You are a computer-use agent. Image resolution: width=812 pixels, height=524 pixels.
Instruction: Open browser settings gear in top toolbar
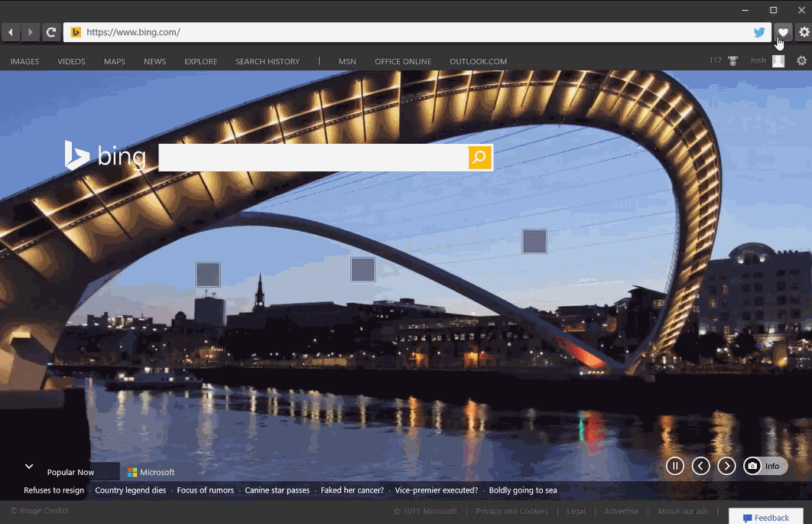click(x=804, y=32)
